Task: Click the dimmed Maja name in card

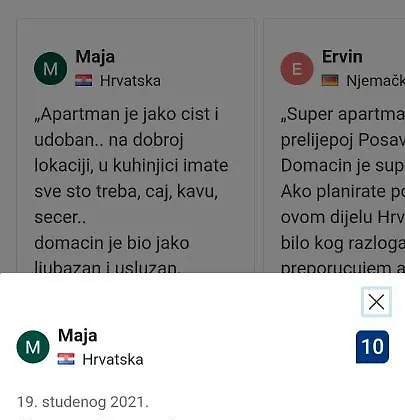Action: (x=95, y=56)
